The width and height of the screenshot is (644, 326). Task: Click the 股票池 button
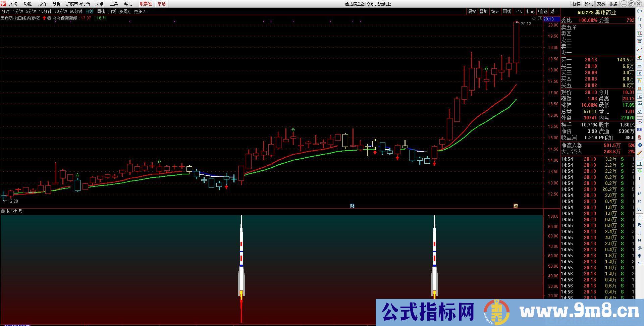(x=146, y=4)
